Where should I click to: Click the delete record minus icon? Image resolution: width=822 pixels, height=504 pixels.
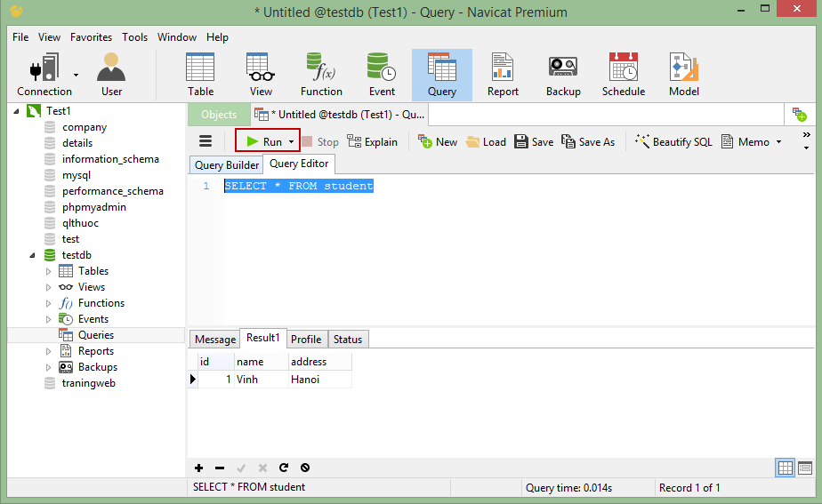click(220, 468)
